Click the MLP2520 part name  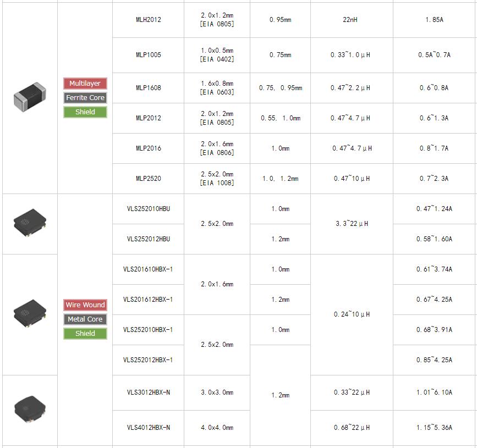(149, 179)
